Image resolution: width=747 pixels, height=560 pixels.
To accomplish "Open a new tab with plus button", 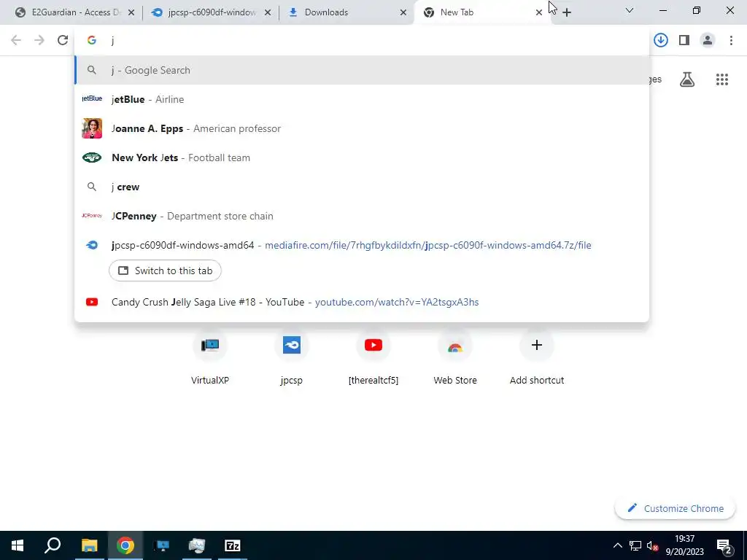I will point(566,12).
